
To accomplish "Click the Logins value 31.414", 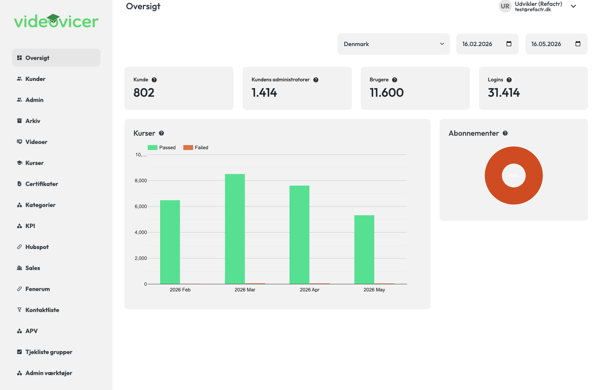I will 504,93.
